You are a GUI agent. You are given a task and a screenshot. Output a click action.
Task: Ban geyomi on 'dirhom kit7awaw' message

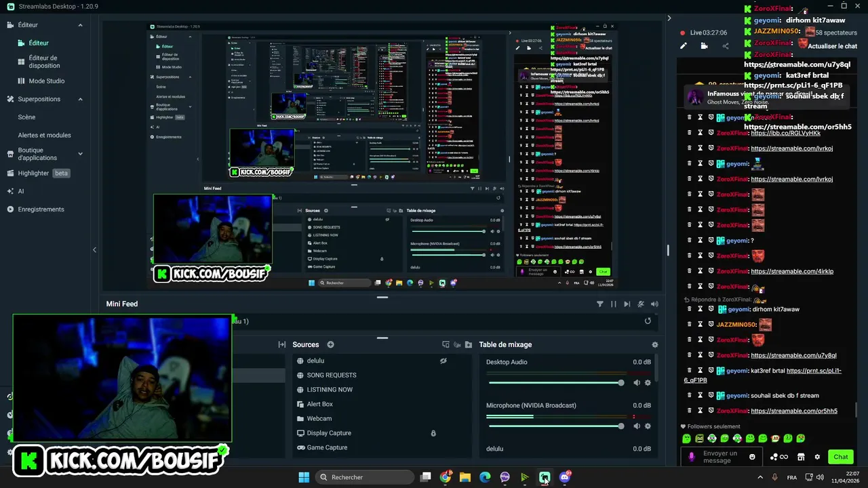(712, 309)
